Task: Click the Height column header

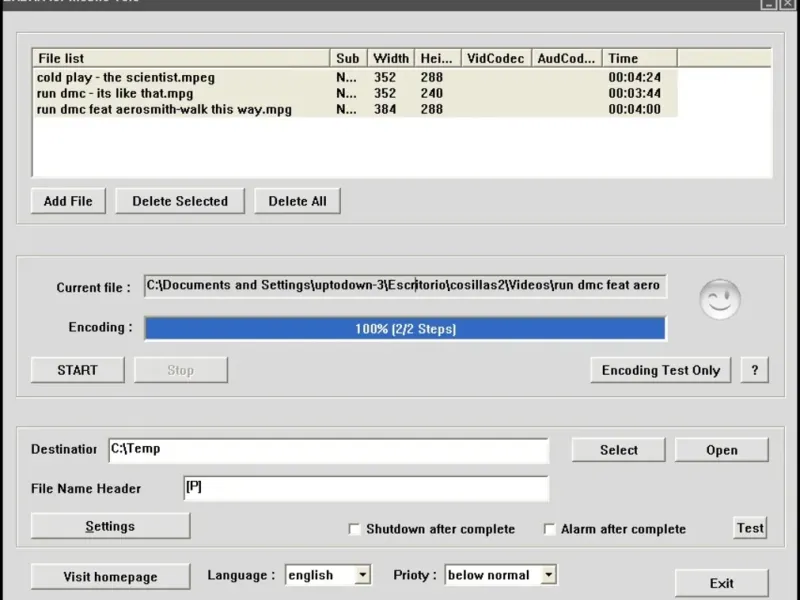Action: pos(438,58)
